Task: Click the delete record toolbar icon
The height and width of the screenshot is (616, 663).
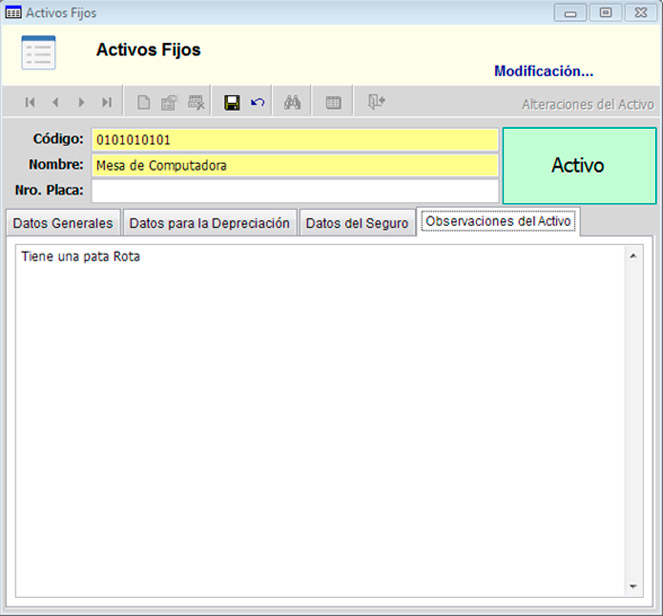Action: tap(196, 102)
